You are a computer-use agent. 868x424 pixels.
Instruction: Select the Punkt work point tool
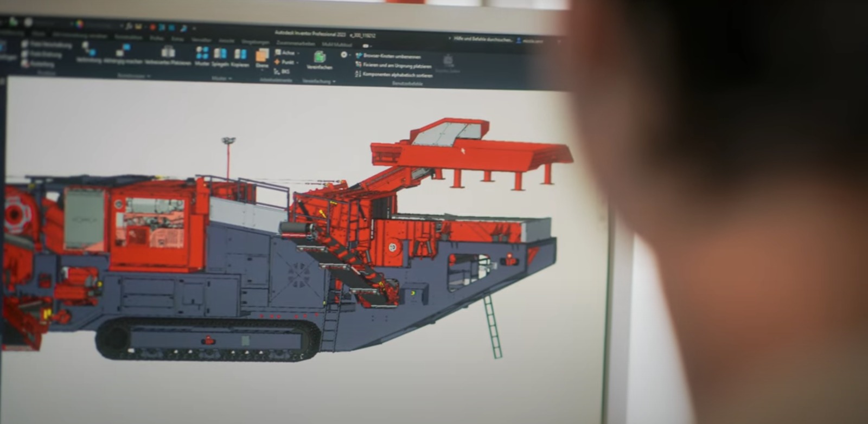point(285,62)
